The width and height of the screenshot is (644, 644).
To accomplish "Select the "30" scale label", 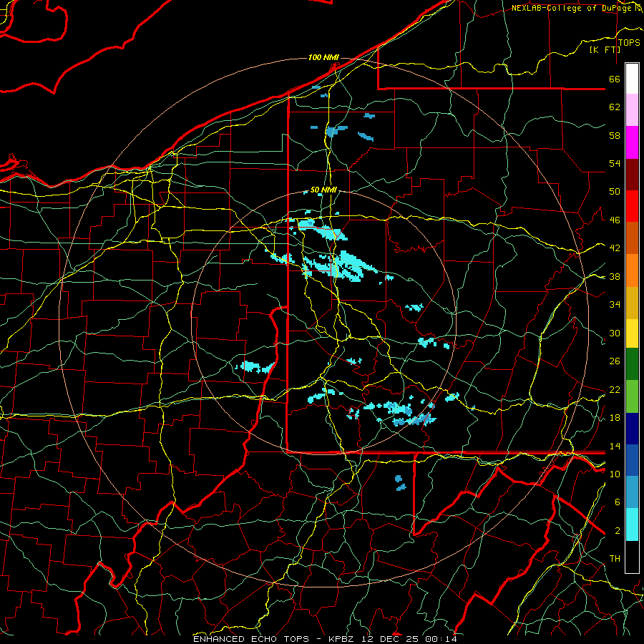I will pyautogui.click(x=615, y=333).
